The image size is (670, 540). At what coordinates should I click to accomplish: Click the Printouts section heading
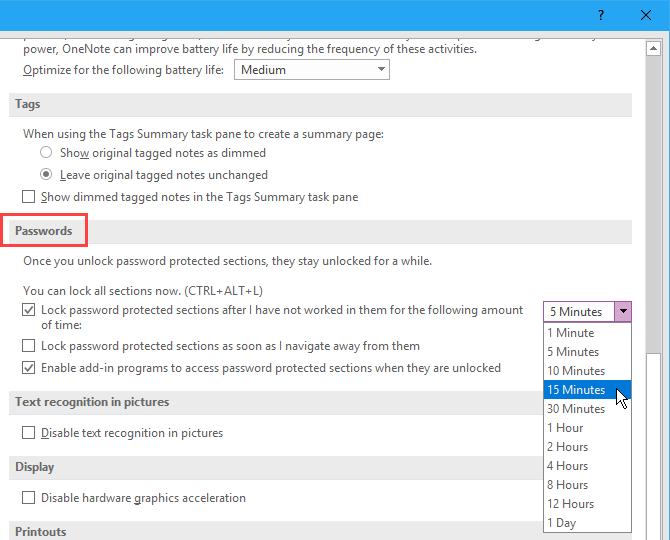click(41, 531)
